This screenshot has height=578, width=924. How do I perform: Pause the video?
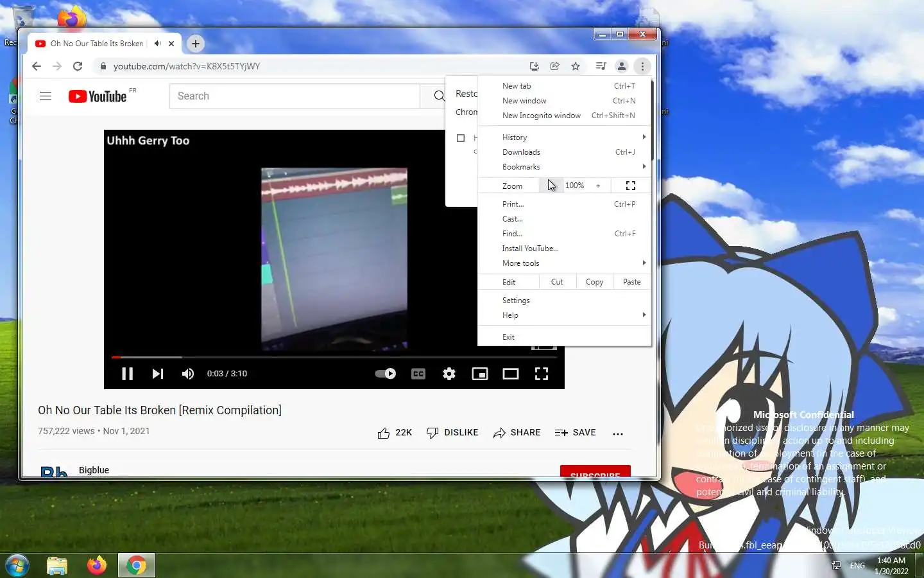point(127,374)
